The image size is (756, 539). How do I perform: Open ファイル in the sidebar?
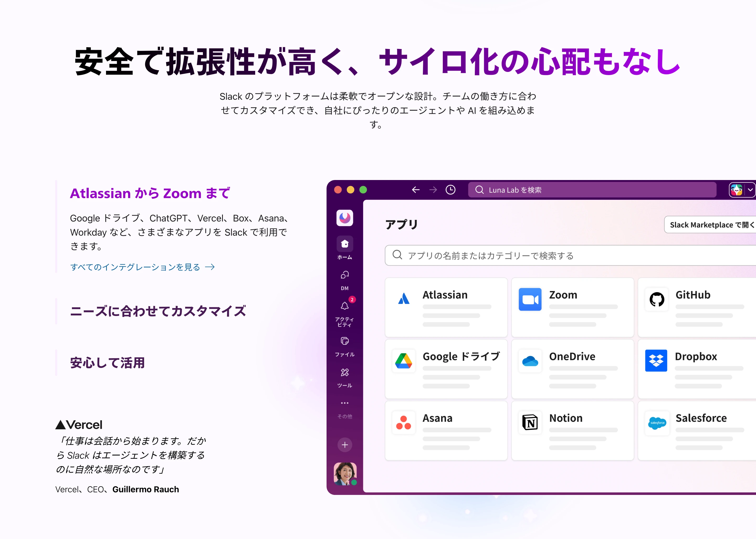pos(345,347)
